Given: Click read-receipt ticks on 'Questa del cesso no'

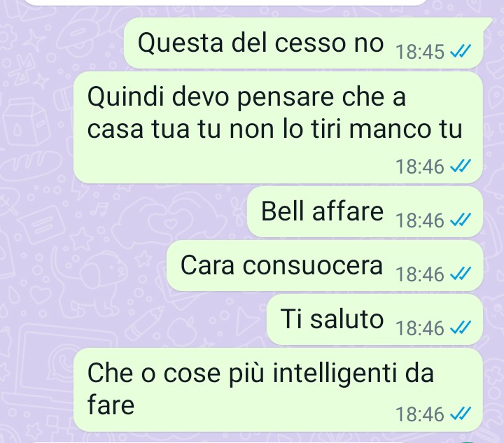Looking at the screenshot, I should tap(461, 51).
